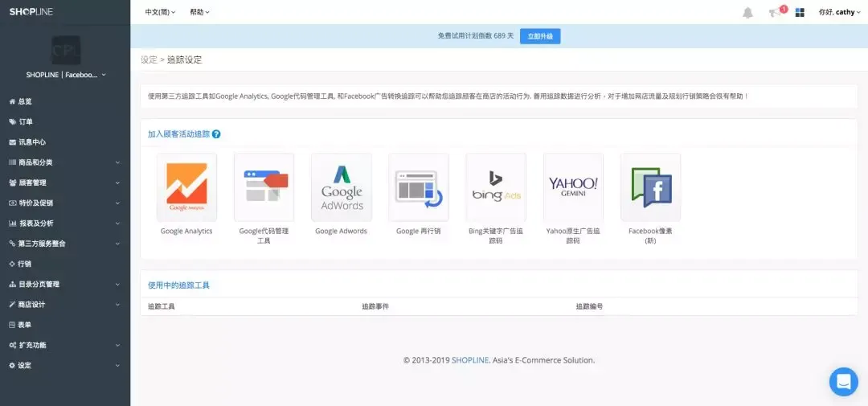Click the 商品和分类 barcode icon
Screen dimensions: 868x406
(x=12, y=162)
